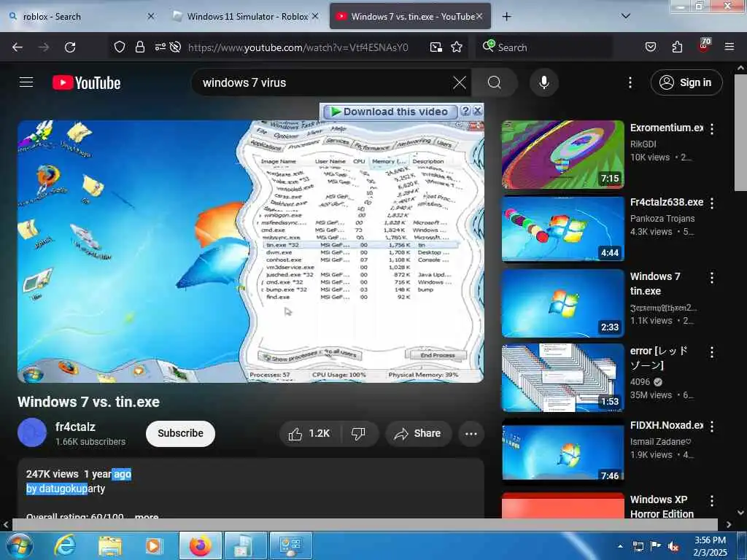Open options menu for Windows 7 tin.exe video
Screen dimensions: 747x560
pos(712,278)
